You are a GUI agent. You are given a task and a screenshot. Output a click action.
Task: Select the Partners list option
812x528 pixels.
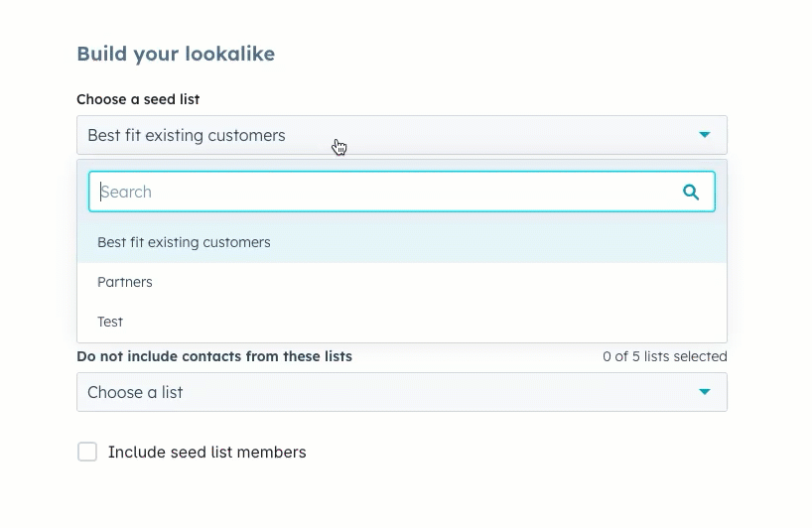(x=402, y=282)
